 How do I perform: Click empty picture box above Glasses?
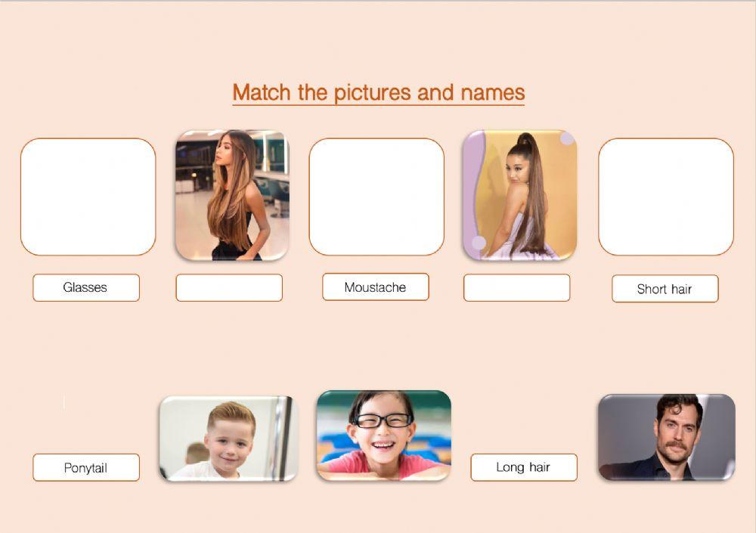[x=88, y=197]
